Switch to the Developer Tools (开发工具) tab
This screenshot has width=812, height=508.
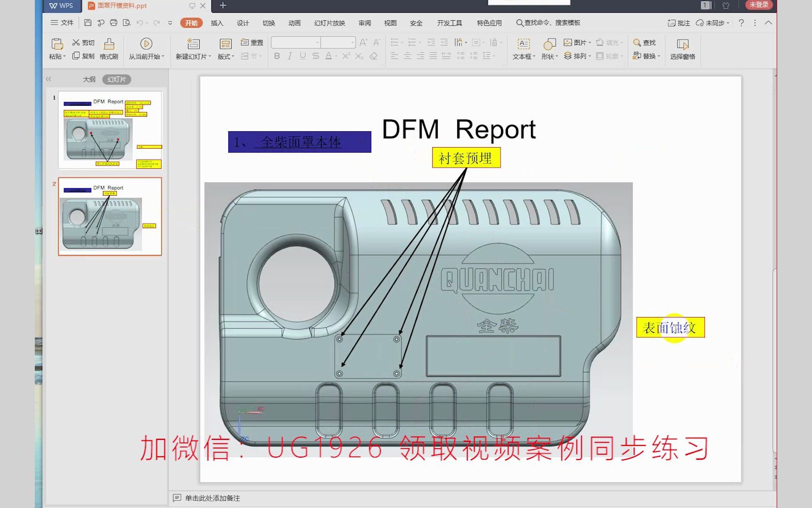pos(450,23)
